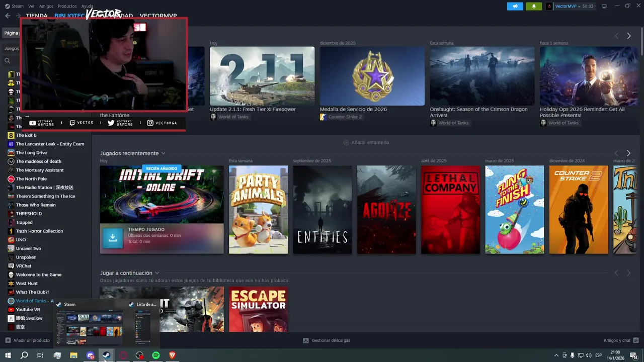Click Añadir estantería
The height and width of the screenshot is (362, 644).
pos(366,142)
